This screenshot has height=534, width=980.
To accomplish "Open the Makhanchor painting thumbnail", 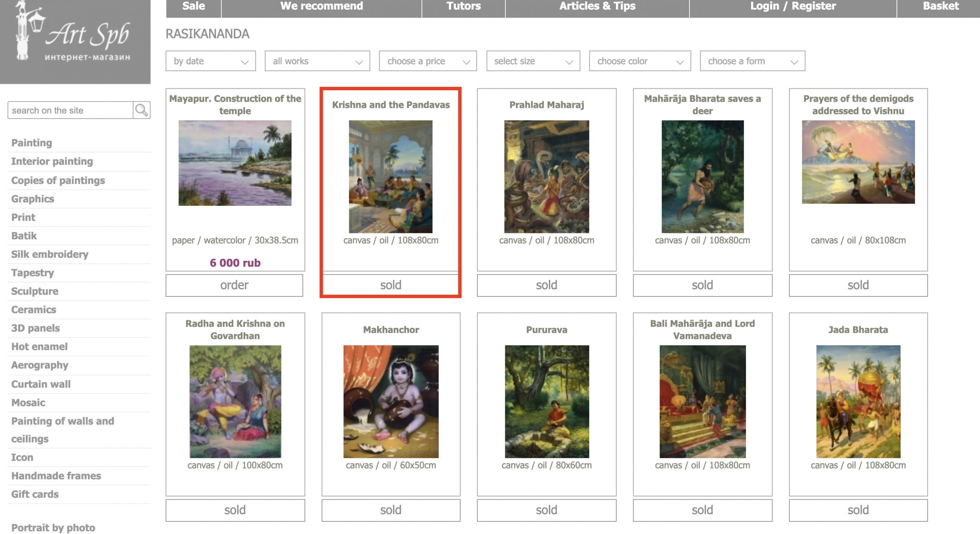I will click(x=391, y=402).
